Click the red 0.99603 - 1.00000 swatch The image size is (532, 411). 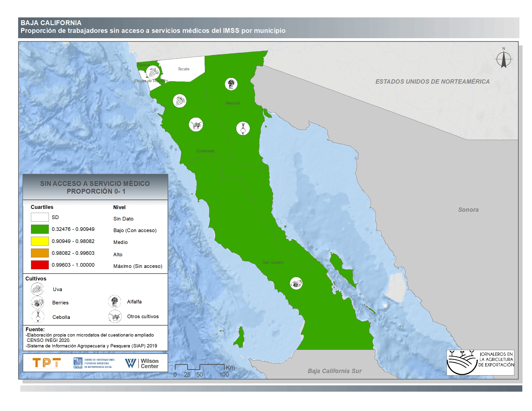(40, 265)
